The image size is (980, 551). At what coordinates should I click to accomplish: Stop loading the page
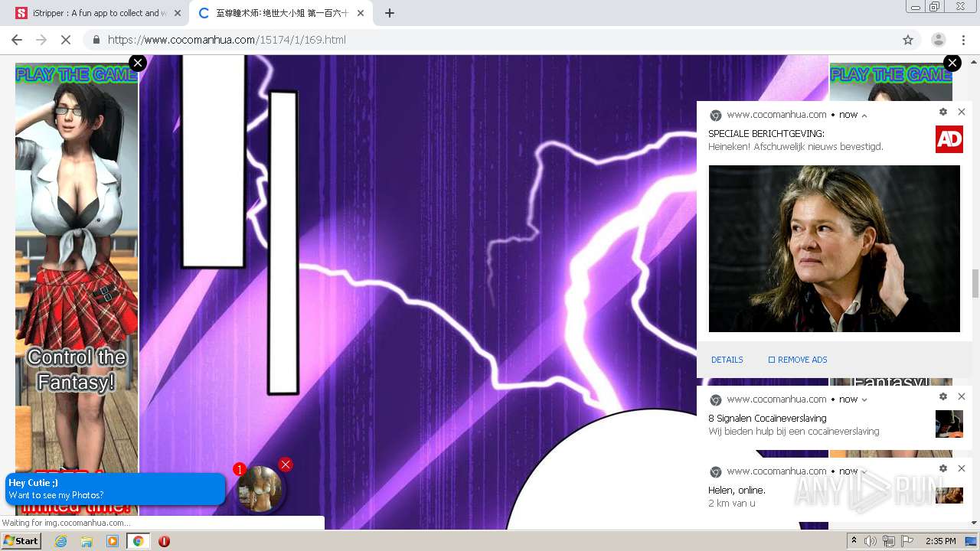pyautogui.click(x=66, y=40)
